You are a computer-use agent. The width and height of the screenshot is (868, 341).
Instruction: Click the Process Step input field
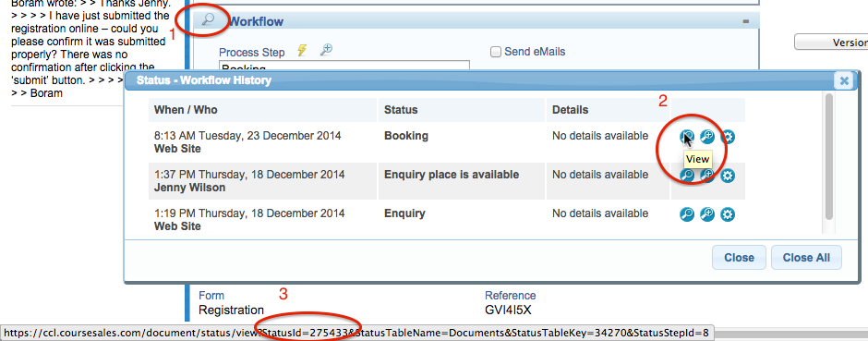[x=344, y=67]
